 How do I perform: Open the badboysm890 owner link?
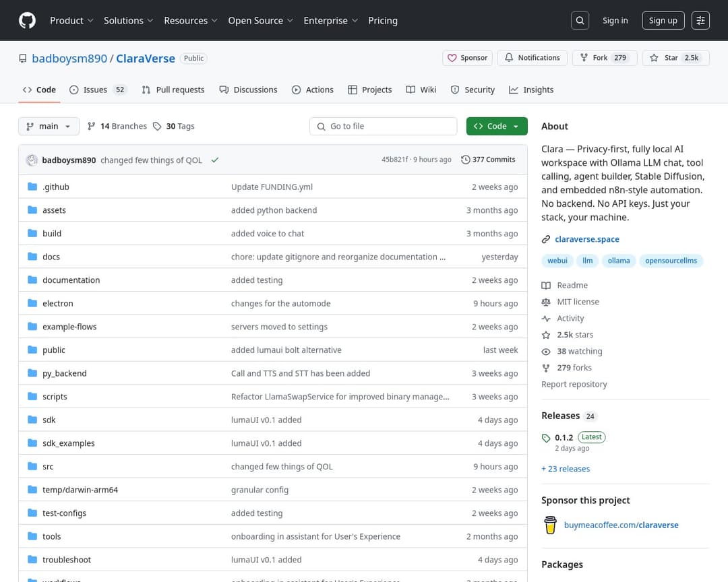tap(69, 59)
